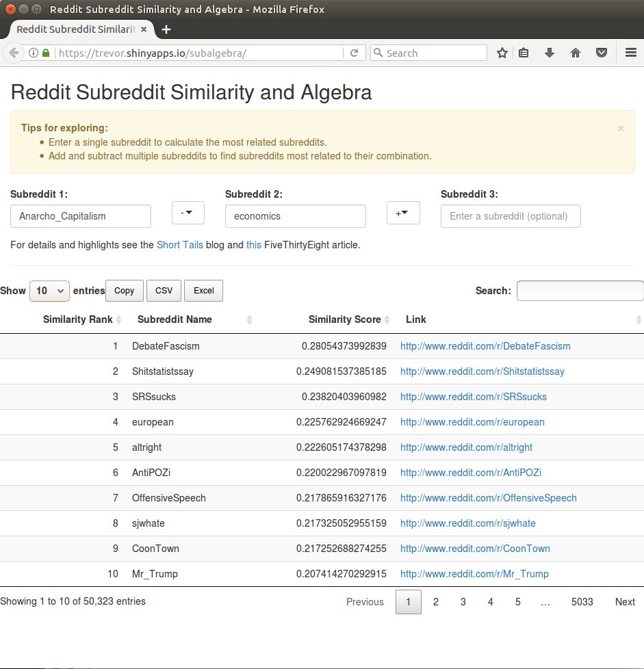The height and width of the screenshot is (669, 644).
Task: Jump to last page 5033
Action: pyautogui.click(x=582, y=602)
